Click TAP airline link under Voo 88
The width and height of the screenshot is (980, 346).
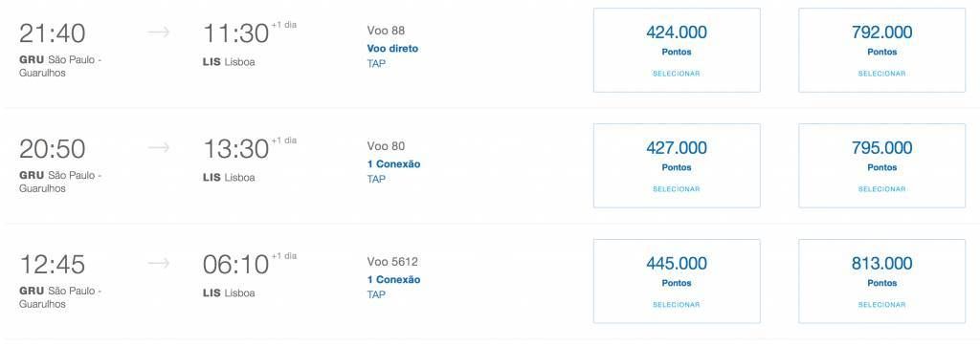point(376,63)
